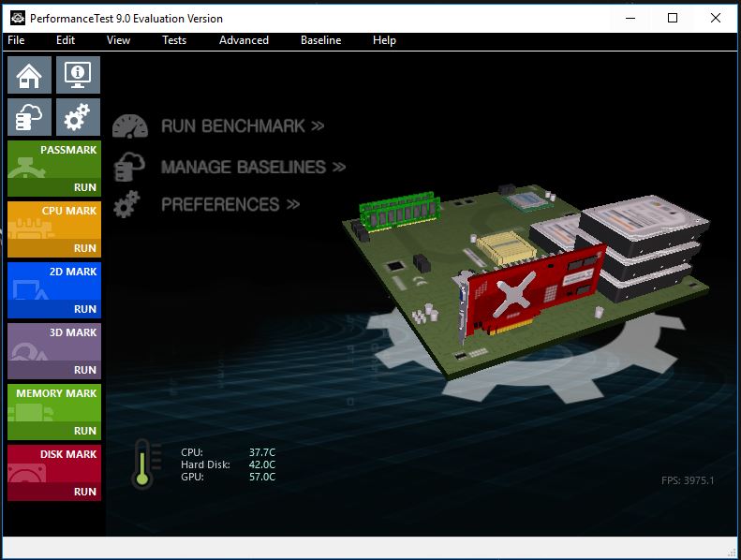Click the DISK MARK tile title
The height and width of the screenshot is (560, 741).
[x=68, y=454]
